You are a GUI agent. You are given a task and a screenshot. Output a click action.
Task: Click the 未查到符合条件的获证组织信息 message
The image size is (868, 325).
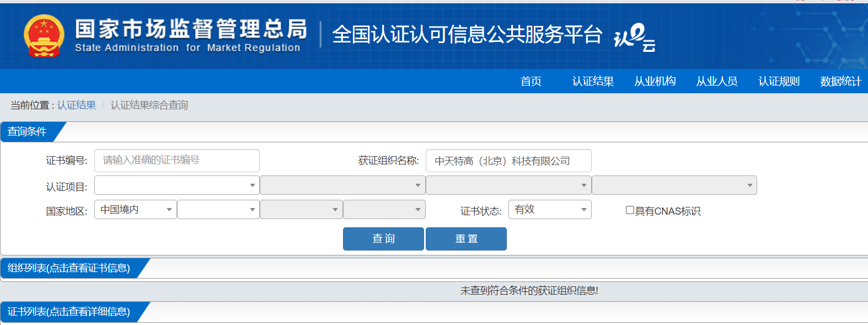[529, 291]
